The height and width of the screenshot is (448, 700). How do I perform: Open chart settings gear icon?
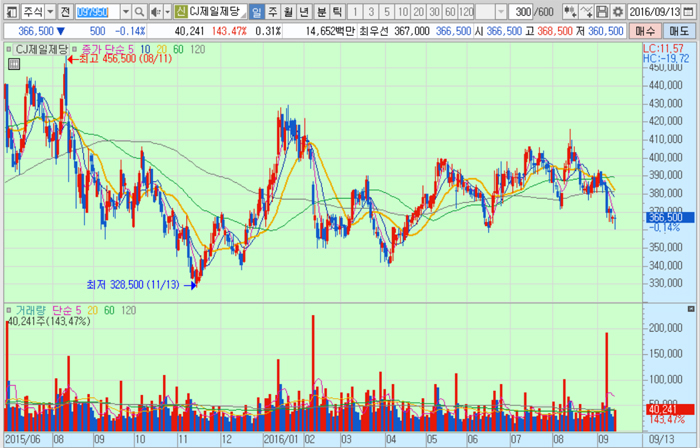(618, 12)
